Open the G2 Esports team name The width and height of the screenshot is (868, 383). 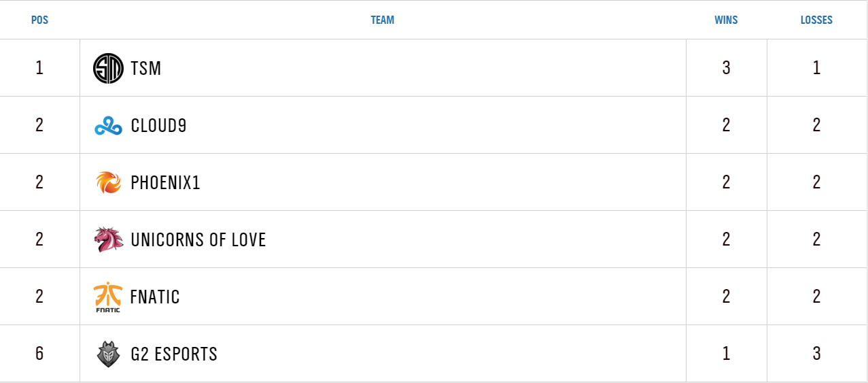pyautogui.click(x=174, y=354)
